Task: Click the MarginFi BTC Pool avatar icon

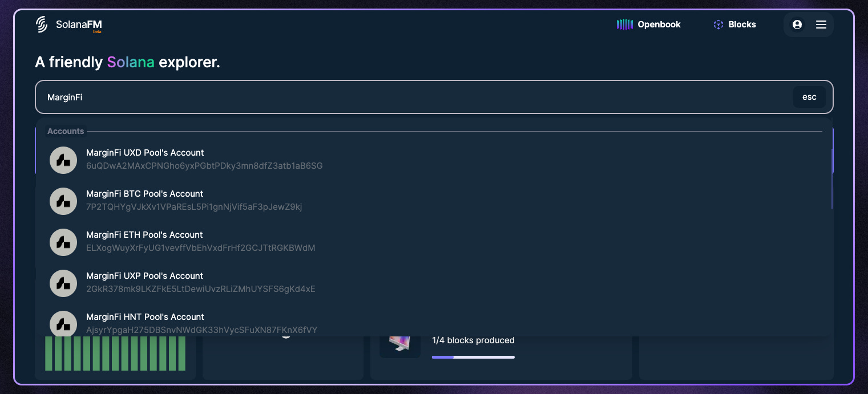Action: click(63, 201)
